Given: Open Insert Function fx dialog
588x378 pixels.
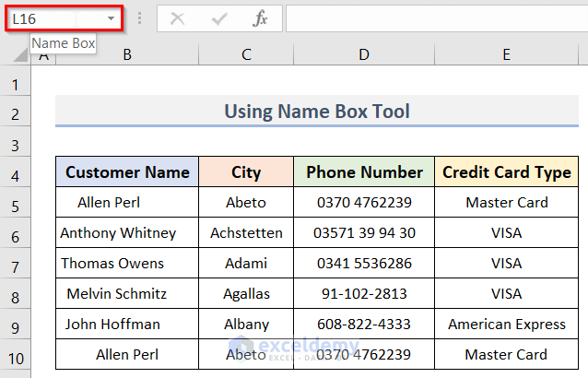Looking at the screenshot, I should click(260, 18).
